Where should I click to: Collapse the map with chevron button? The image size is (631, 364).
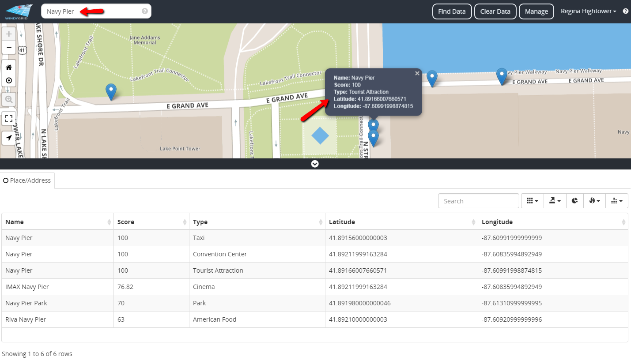[x=315, y=164]
